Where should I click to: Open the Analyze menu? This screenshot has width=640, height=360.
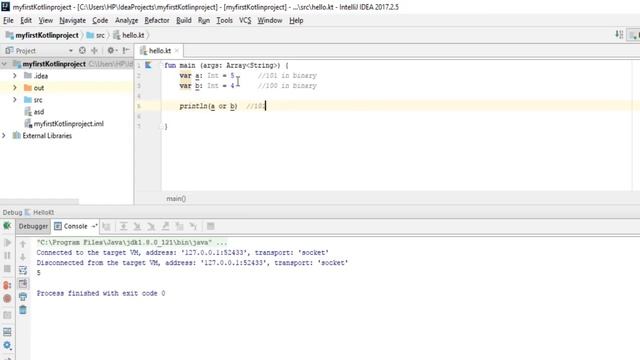pyautogui.click(x=126, y=20)
